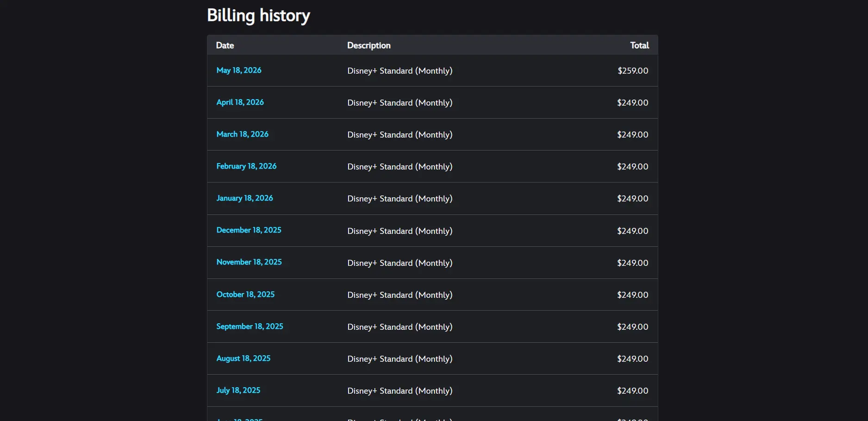This screenshot has height=421, width=868.
Task: Click the July 2025 row description text
Action: 400,391
